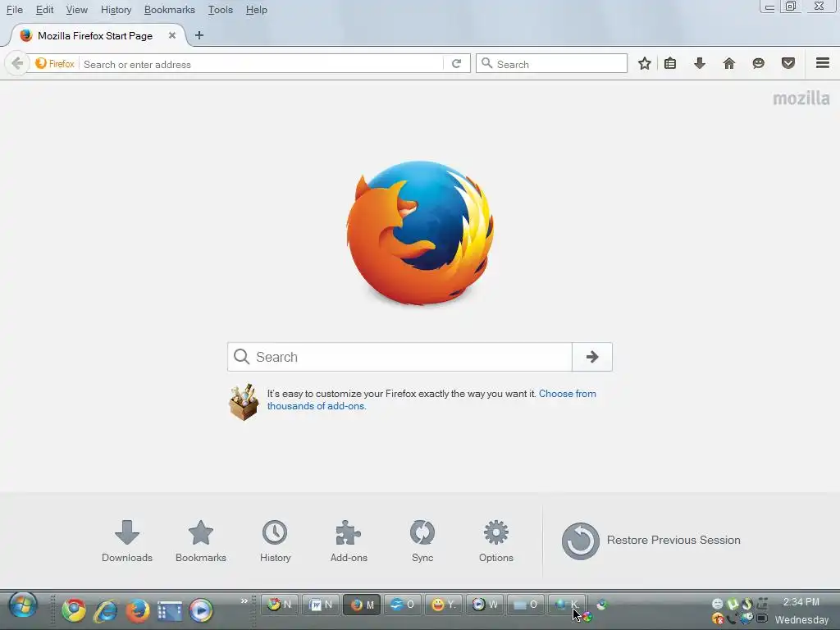Image resolution: width=840 pixels, height=630 pixels.
Task: Switch to media player taskbar window 'W'
Action: pyautogui.click(x=485, y=605)
